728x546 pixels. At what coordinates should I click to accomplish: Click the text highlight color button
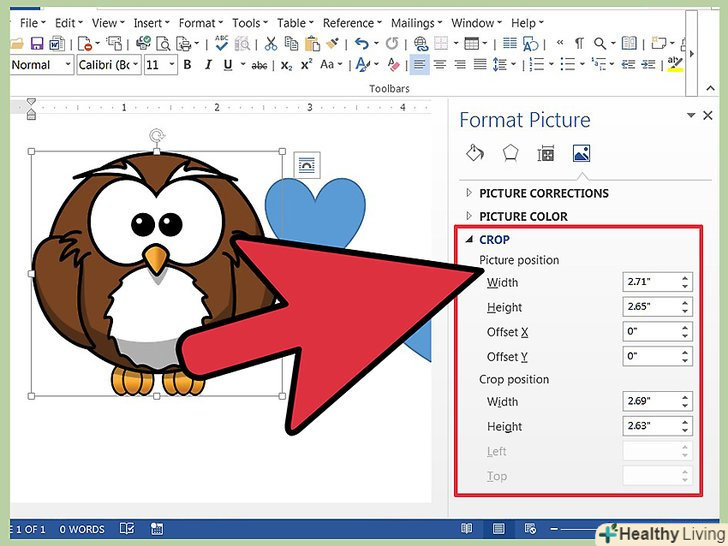click(x=675, y=65)
